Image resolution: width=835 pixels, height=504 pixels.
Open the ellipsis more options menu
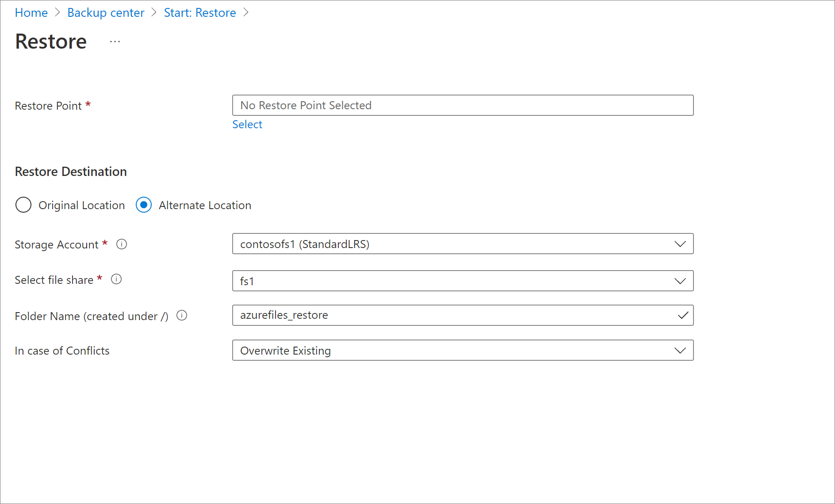115,42
